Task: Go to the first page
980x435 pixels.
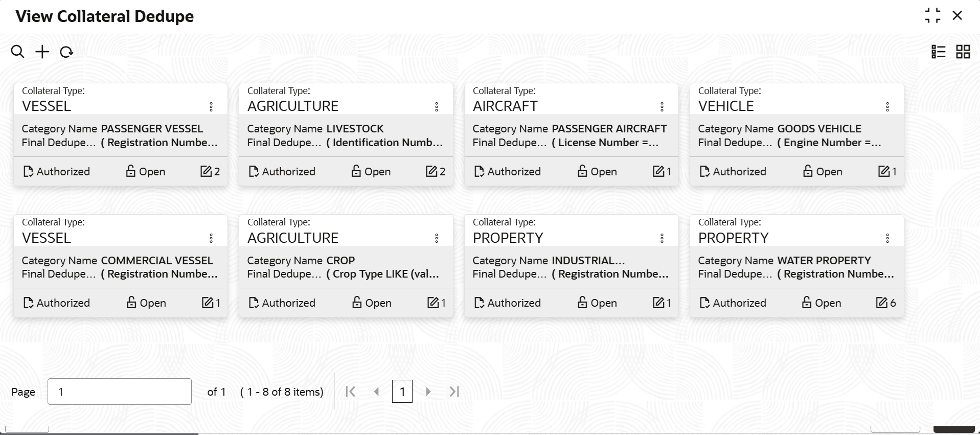Action: click(x=350, y=392)
